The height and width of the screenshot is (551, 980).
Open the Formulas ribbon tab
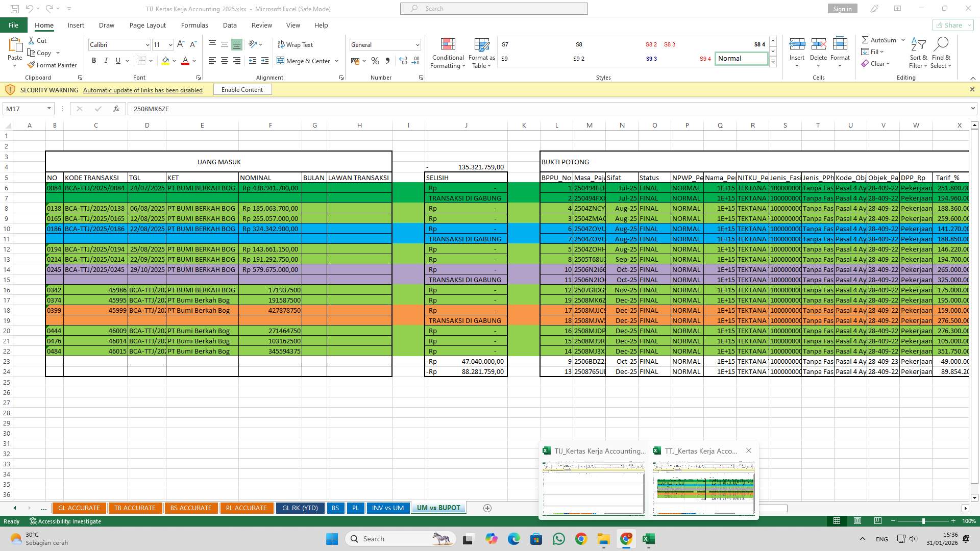click(194, 25)
